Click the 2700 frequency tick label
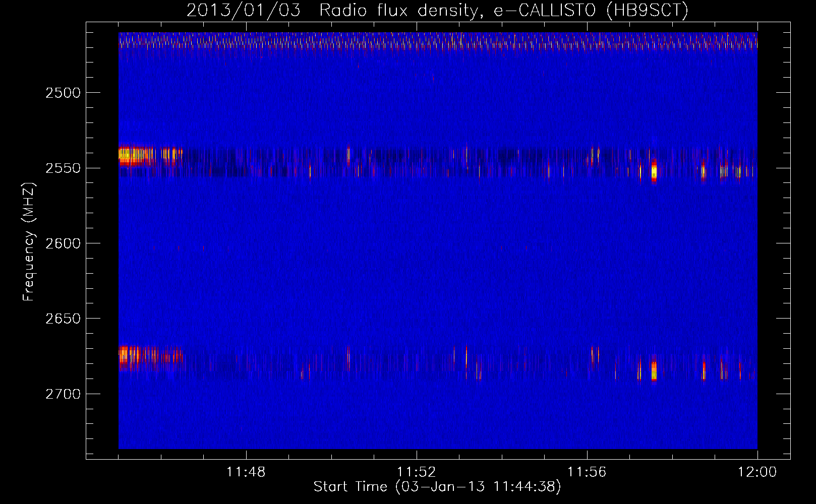 63,394
